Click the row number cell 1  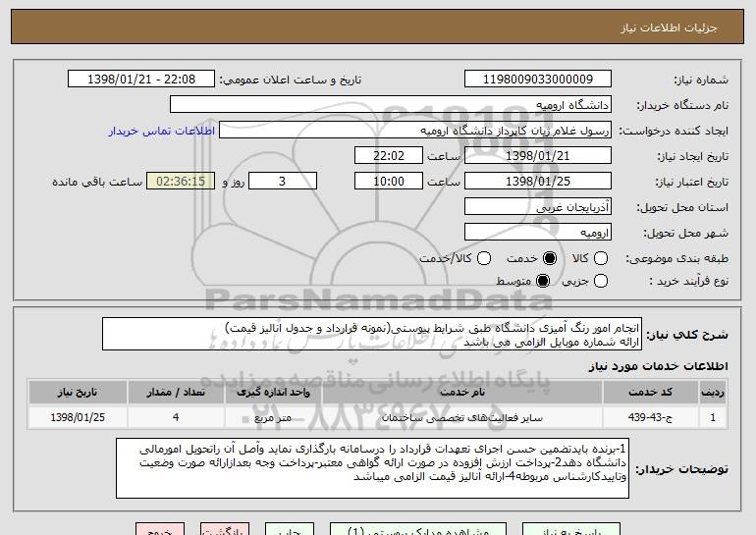[x=713, y=417]
